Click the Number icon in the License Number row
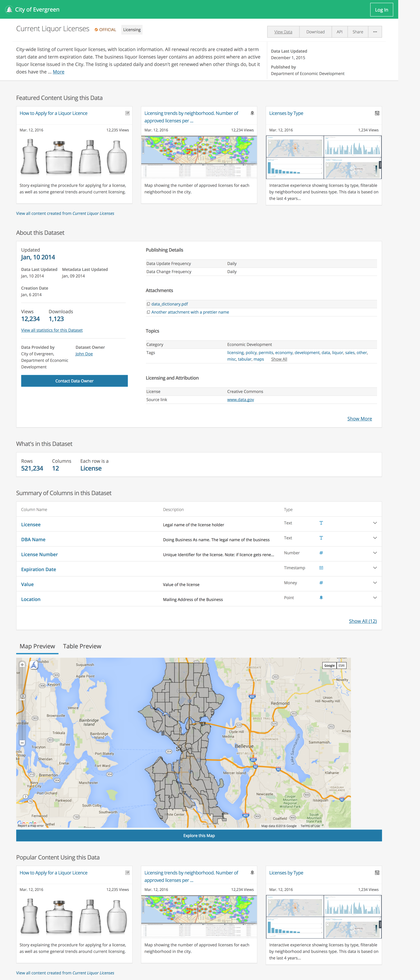 (321, 553)
